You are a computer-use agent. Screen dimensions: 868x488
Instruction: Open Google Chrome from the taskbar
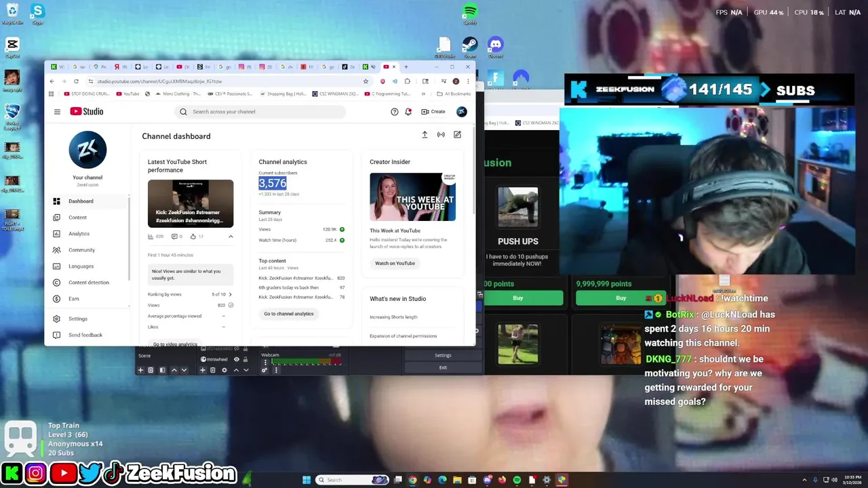[412, 480]
